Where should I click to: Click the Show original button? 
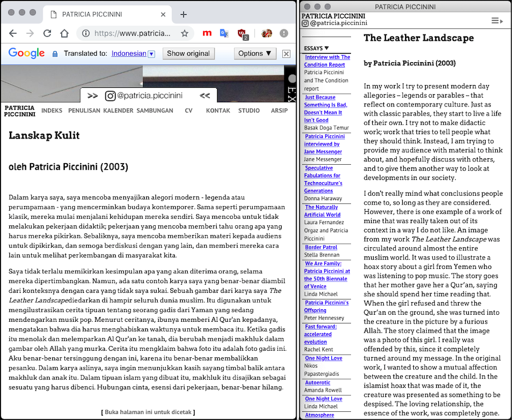pyautogui.click(x=188, y=53)
